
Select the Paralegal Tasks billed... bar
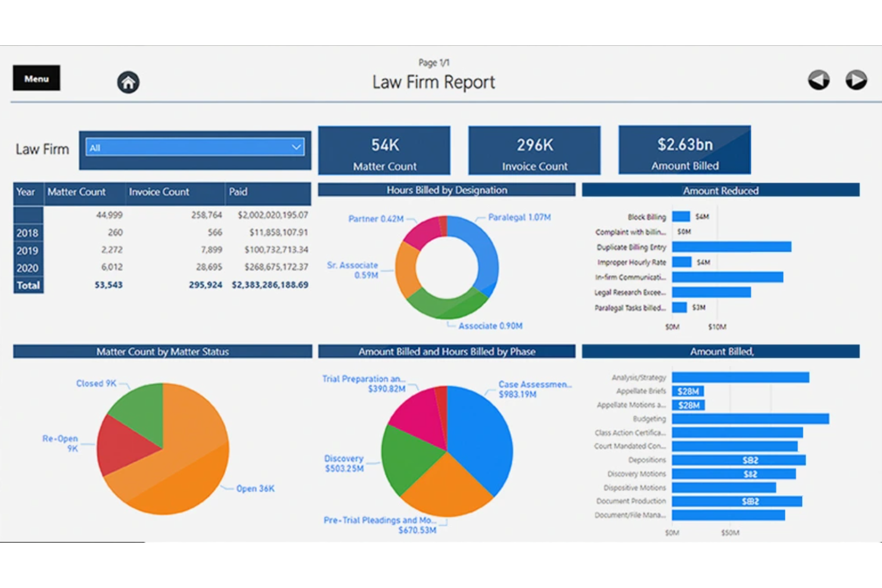pyautogui.click(x=679, y=307)
